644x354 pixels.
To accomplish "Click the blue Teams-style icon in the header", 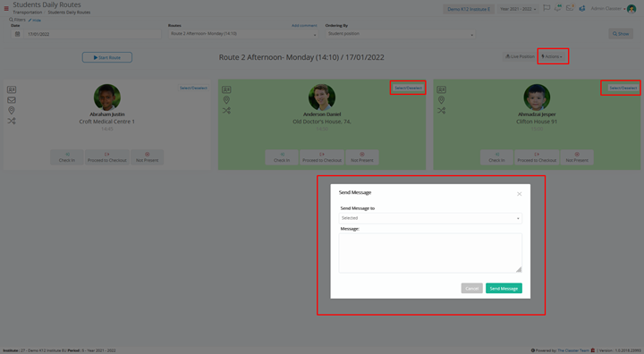I will tap(582, 8).
